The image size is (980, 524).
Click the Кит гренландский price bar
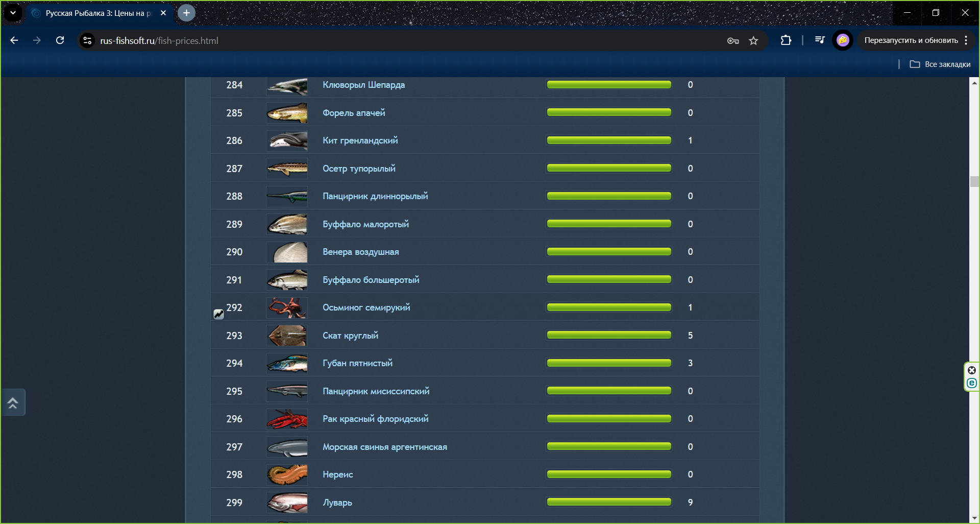point(608,140)
